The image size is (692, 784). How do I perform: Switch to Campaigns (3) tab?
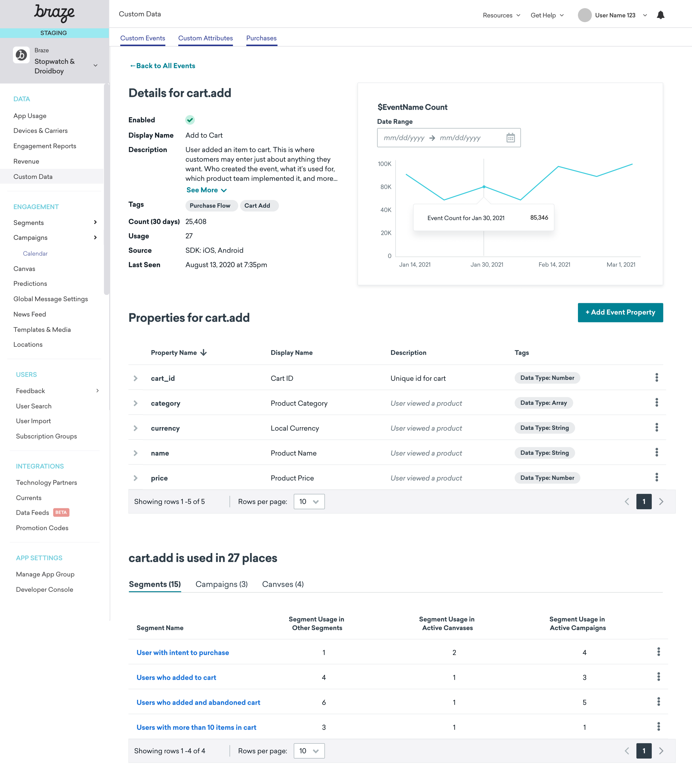[221, 584]
